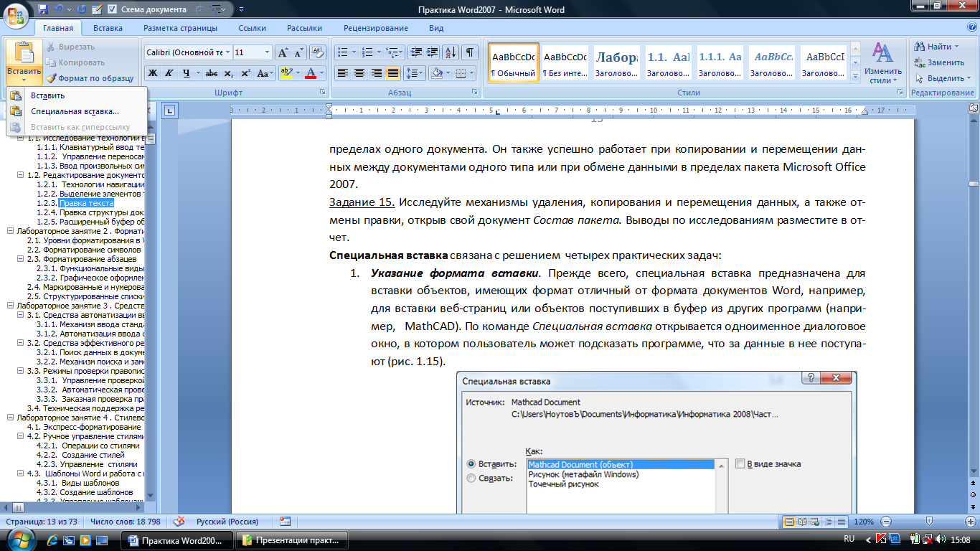The height and width of the screenshot is (551, 980).
Task: Toggle underline Ч formatting
Action: point(186,73)
